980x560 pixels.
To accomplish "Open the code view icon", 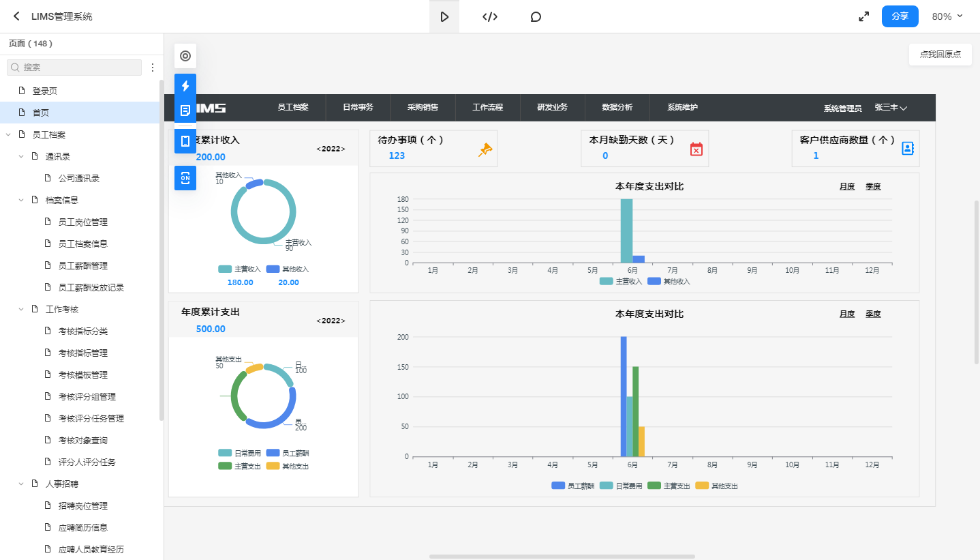I will coord(489,16).
